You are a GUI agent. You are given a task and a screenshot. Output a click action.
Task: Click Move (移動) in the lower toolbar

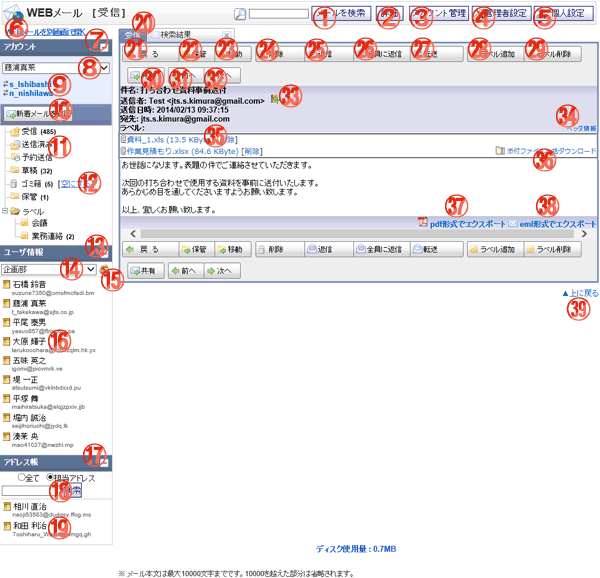pyautogui.click(x=233, y=249)
